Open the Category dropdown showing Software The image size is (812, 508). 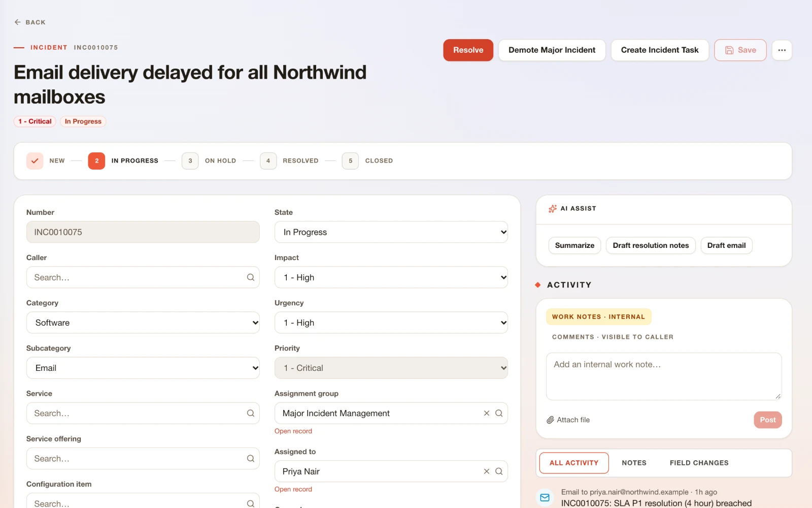click(143, 323)
